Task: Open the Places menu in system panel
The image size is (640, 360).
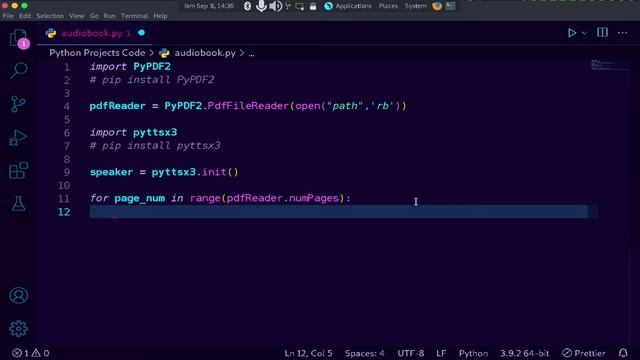Action: tap(388, 6)
